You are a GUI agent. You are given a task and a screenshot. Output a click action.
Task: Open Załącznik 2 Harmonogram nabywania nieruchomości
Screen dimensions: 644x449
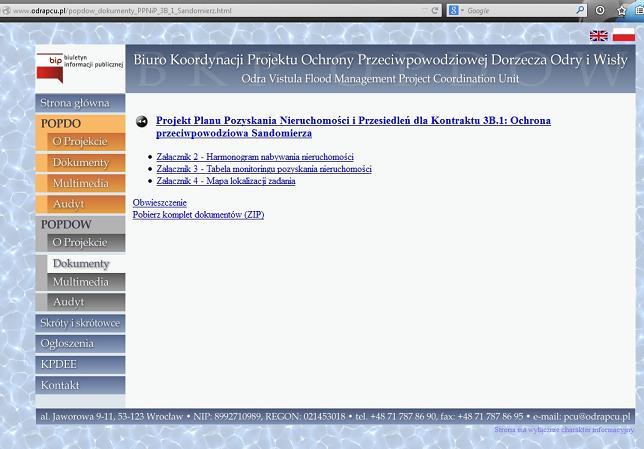[x=255, y=157]
